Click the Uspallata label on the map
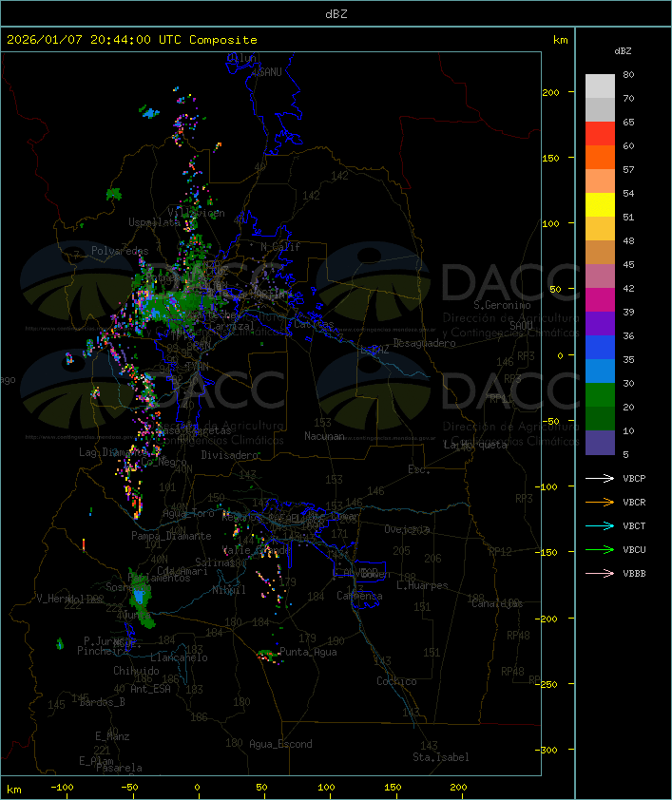The width and height of the screenshot is (672, 800). click(x=154, y=222)
